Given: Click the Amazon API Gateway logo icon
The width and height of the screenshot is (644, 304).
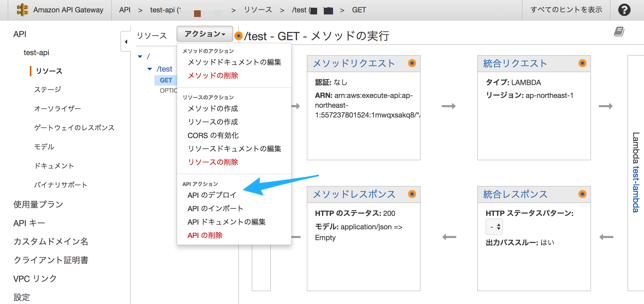Looking at the screenshot, I should pos(23,10).
